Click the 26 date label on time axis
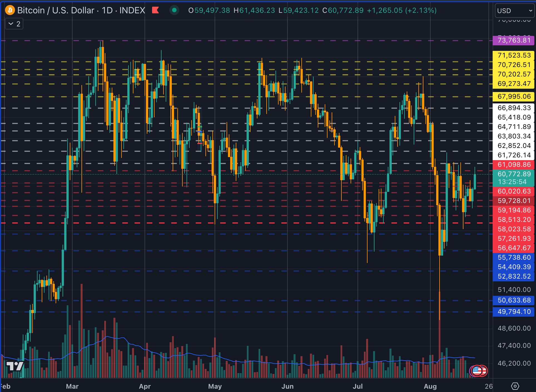The width and height of the screenshot is (536, 392). pyautogui.click(x=488, y=386)
